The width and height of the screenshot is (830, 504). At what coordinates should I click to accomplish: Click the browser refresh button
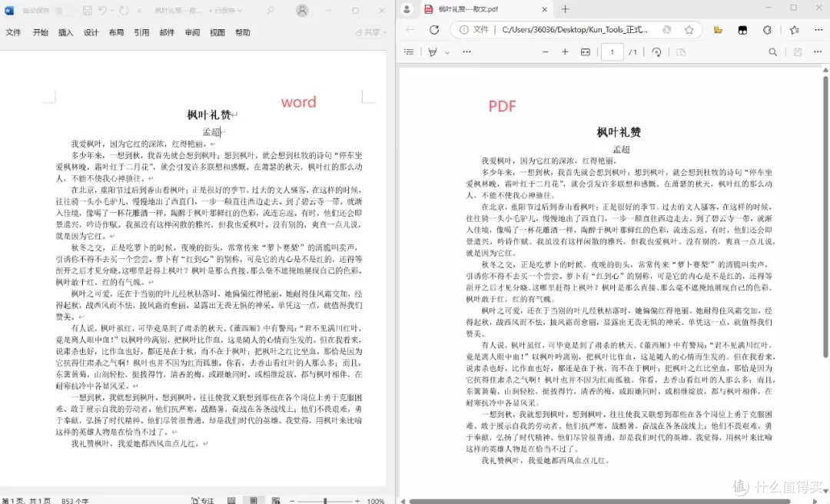click(434, 30)
